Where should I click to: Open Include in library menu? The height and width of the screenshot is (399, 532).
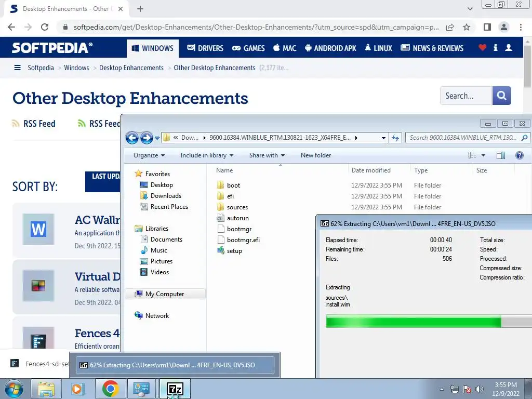click(x=207, y=155)
